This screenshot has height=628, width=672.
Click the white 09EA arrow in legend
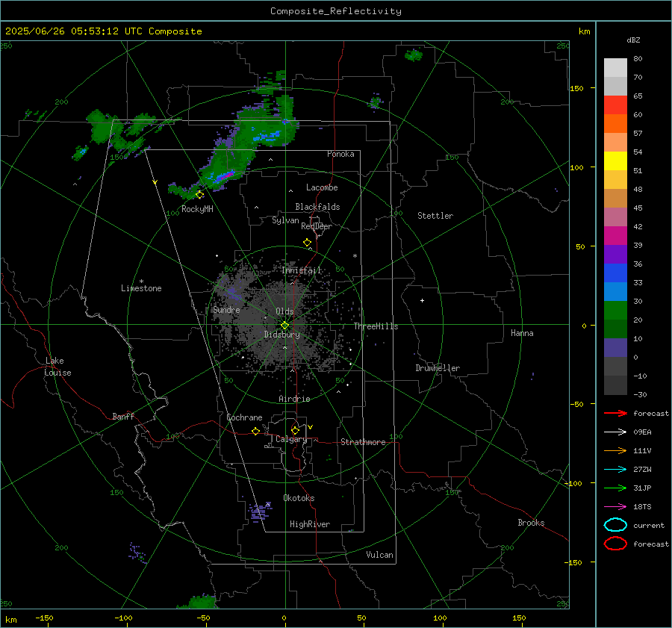pos(615,432)
